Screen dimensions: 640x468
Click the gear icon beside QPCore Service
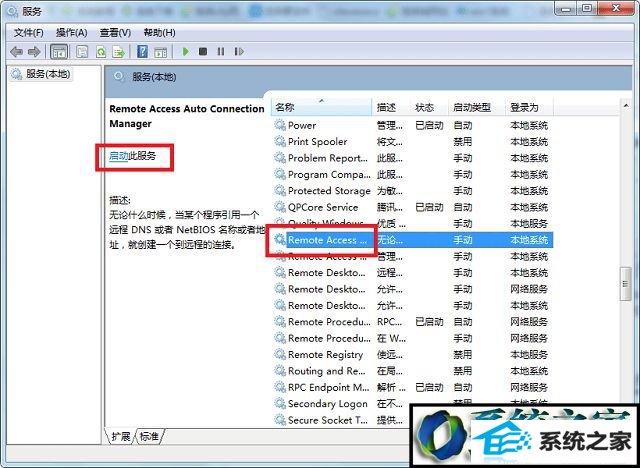pyautogui.click(x=280, y=207)
